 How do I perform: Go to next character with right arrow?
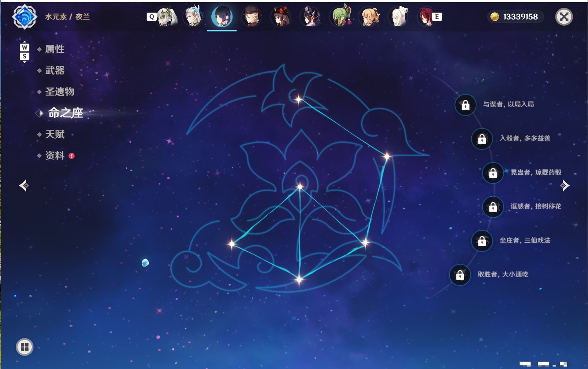(x=565, y=186)
